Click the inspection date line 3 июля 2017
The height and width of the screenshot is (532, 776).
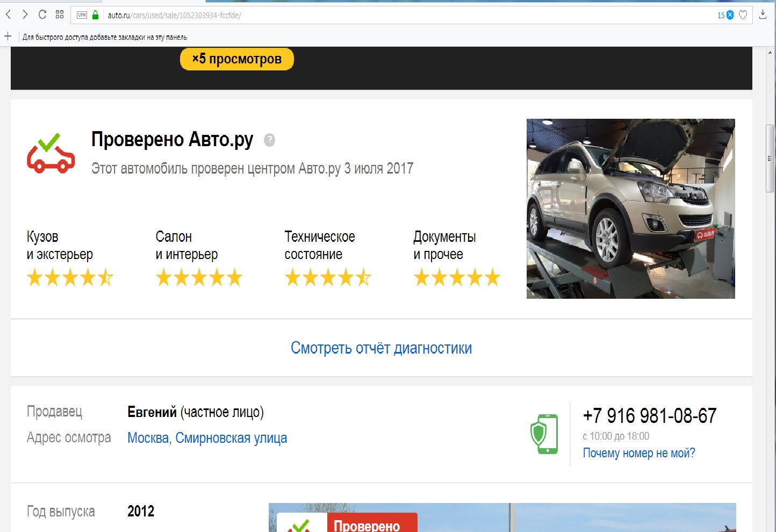coord(253,169)
